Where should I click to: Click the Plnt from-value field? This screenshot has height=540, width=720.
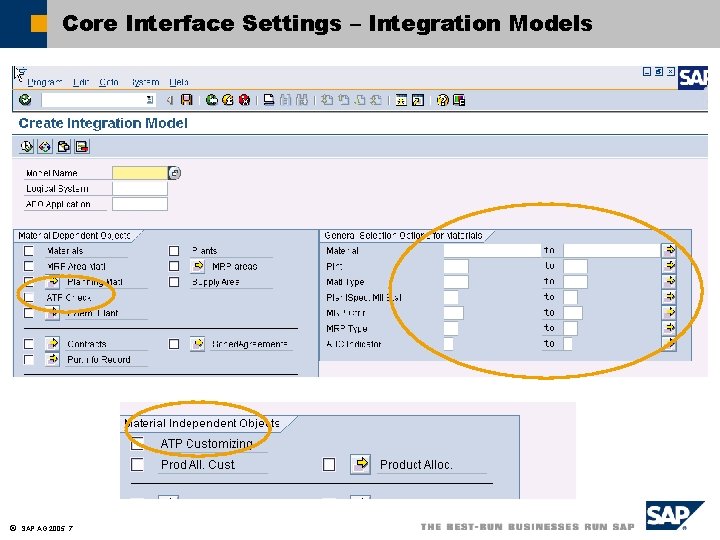[x=456, y=266]
